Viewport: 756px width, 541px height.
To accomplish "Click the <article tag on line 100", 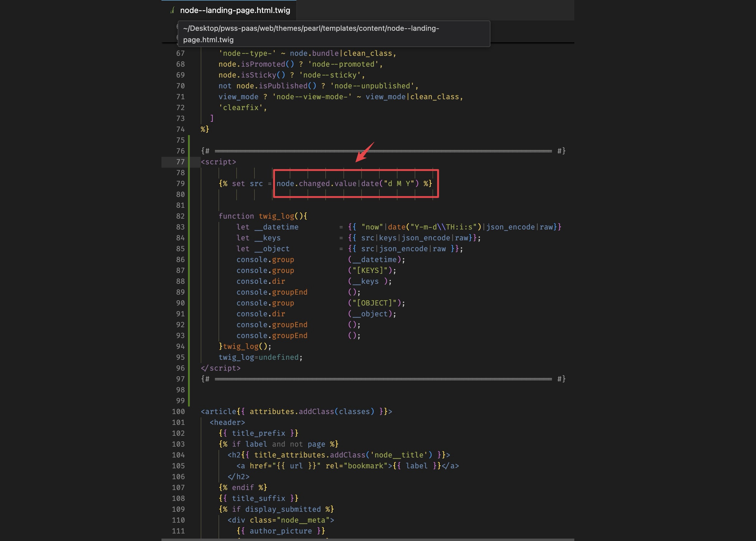I will point(218,411).
